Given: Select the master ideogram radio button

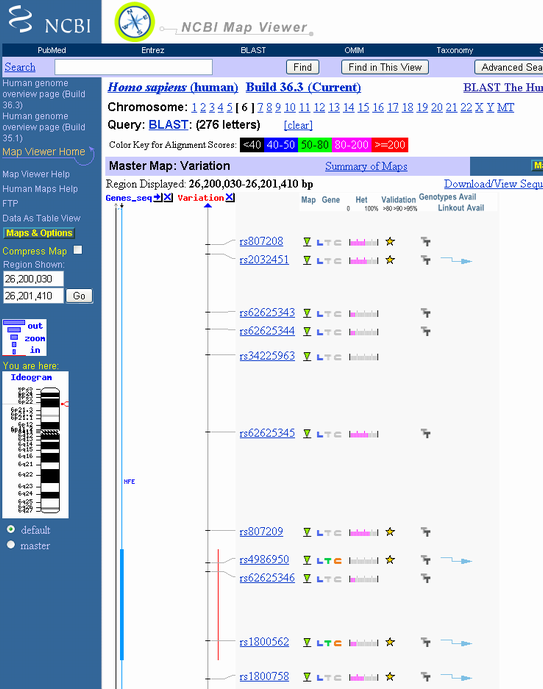Looking at the screenshot, I should click(11, 545).
